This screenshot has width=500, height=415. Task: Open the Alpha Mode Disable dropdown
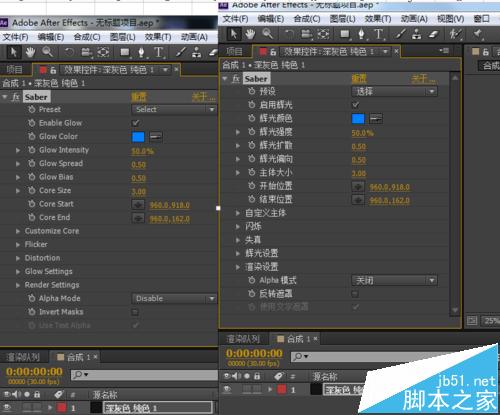[x=174, y=299]
